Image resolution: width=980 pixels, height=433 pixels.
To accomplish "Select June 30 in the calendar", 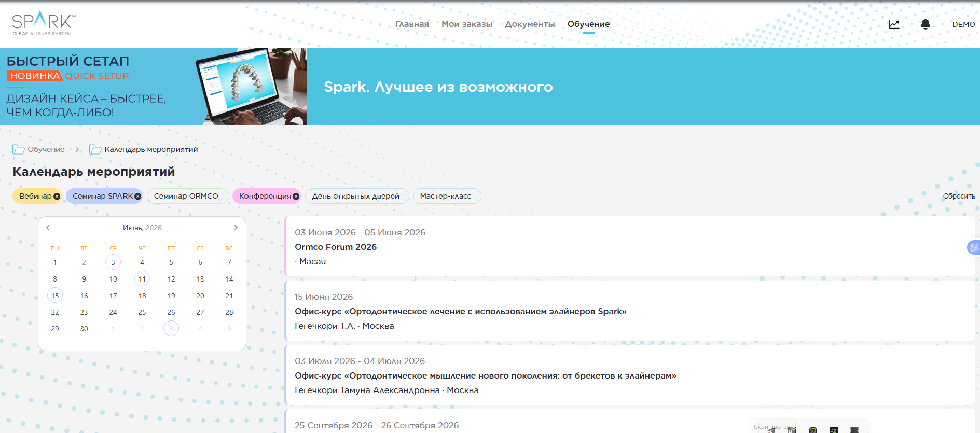I will (x=84, y=329).
